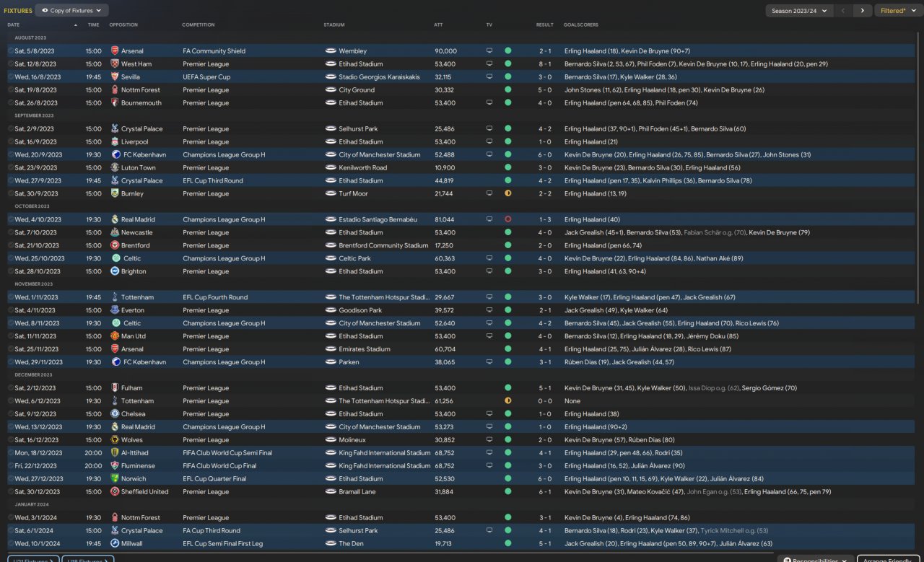Sort by the Stadium column header
Image resolution: width=924 pixels, height=562 pixels.
tap(334, 25)
